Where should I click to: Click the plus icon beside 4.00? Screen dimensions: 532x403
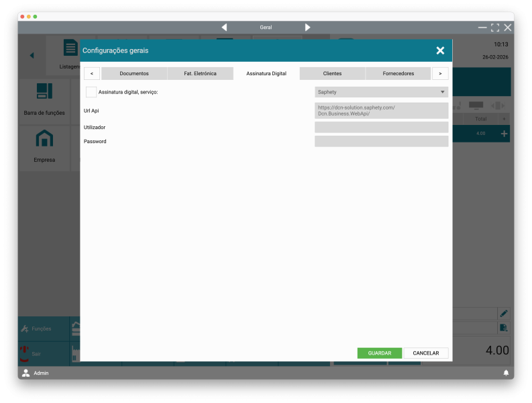(x=504, y=134)
